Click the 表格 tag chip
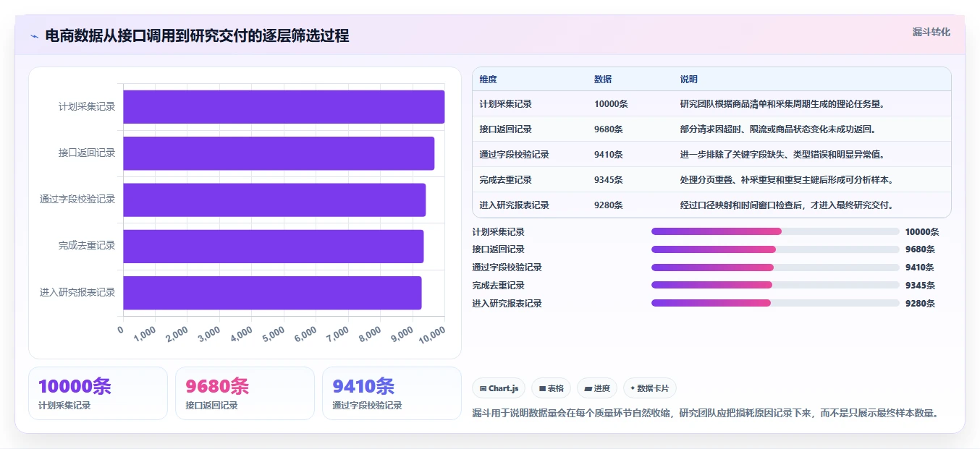 [x=552, y=388]
